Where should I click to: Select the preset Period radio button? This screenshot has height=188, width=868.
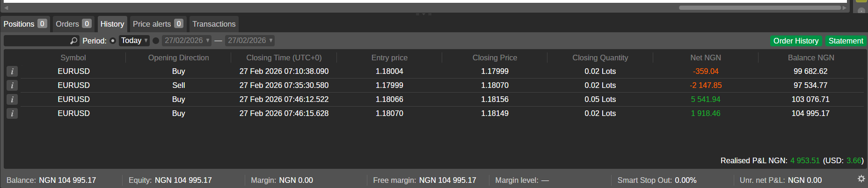113,41
